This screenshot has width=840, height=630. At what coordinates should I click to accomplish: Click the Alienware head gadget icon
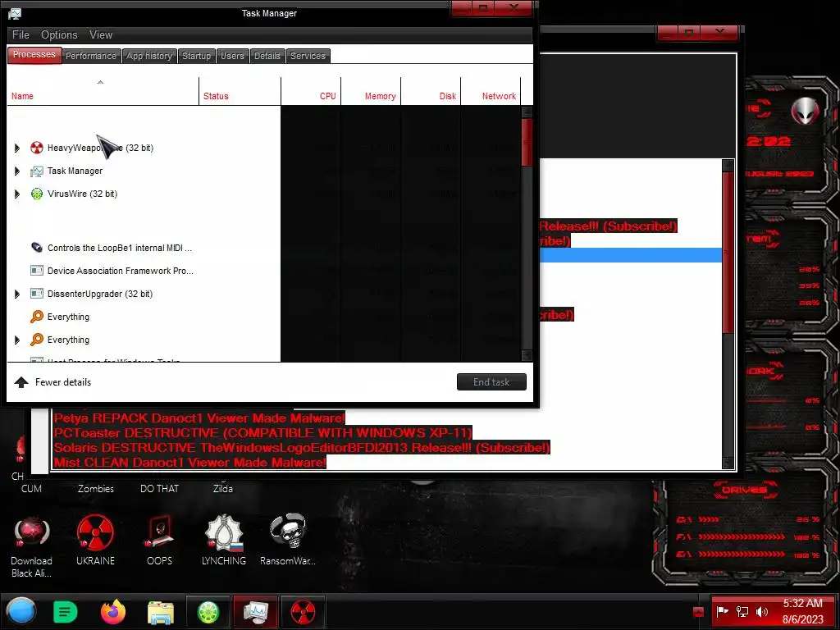[806, 111]
